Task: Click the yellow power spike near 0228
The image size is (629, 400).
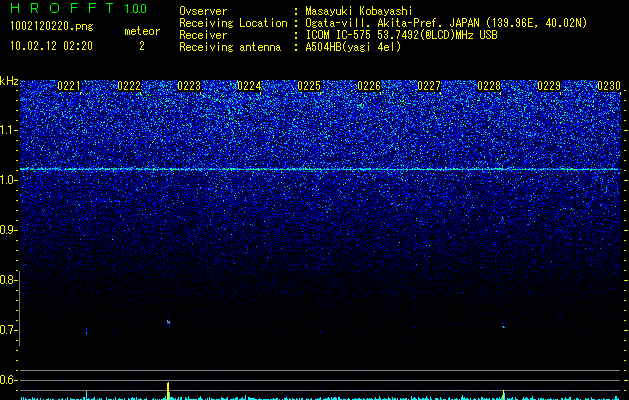Action: point(503,395)
